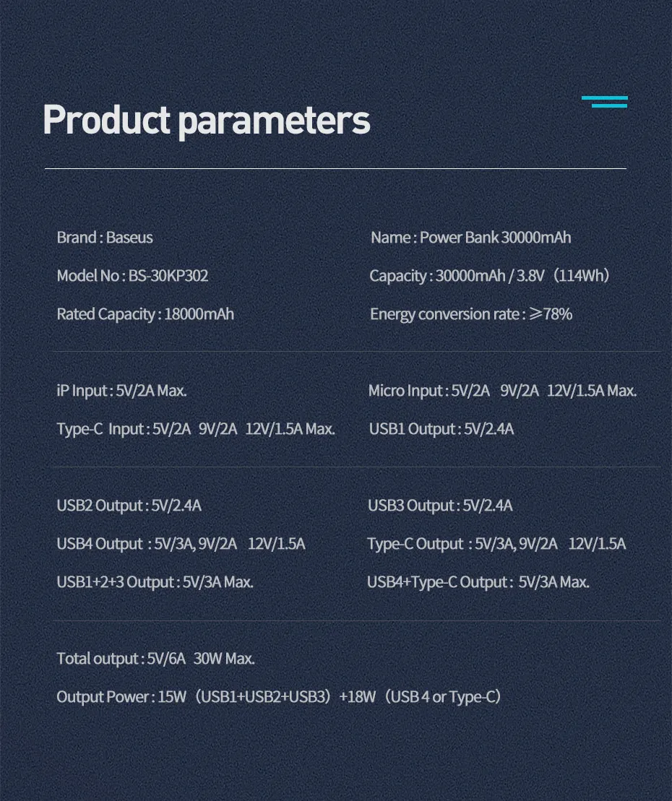Click the Name: Power Bank 30000mAh text
Viewport: 672px width, 801px height.
click(470, 238)
